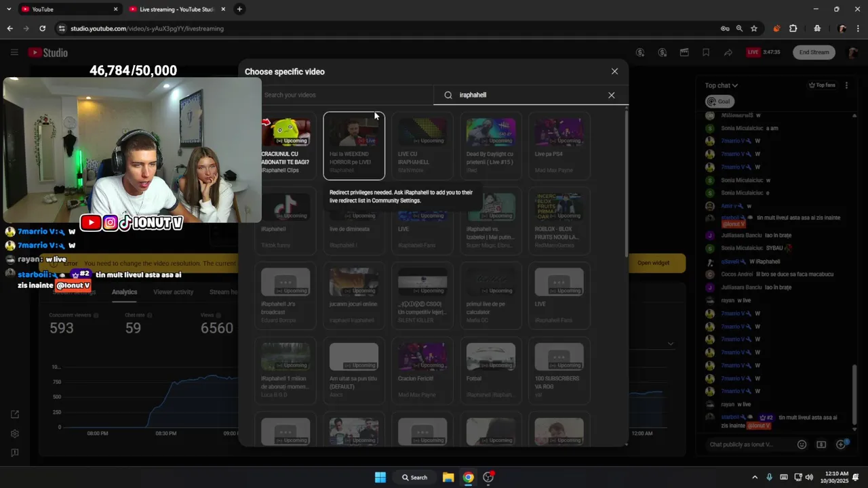Click the Chrome taskbar icon
The height and width of the screenshot is (488, 868).
(468, 477)
